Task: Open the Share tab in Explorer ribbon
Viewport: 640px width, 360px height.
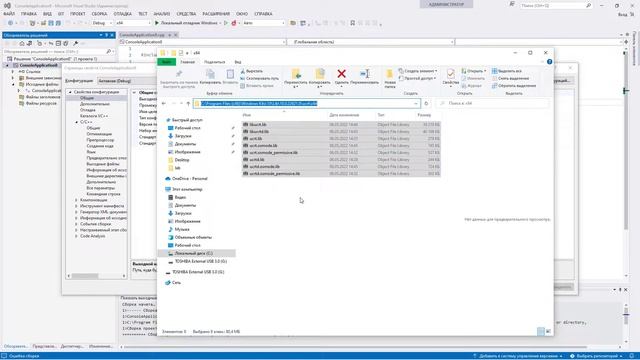Action: point(214,62)
